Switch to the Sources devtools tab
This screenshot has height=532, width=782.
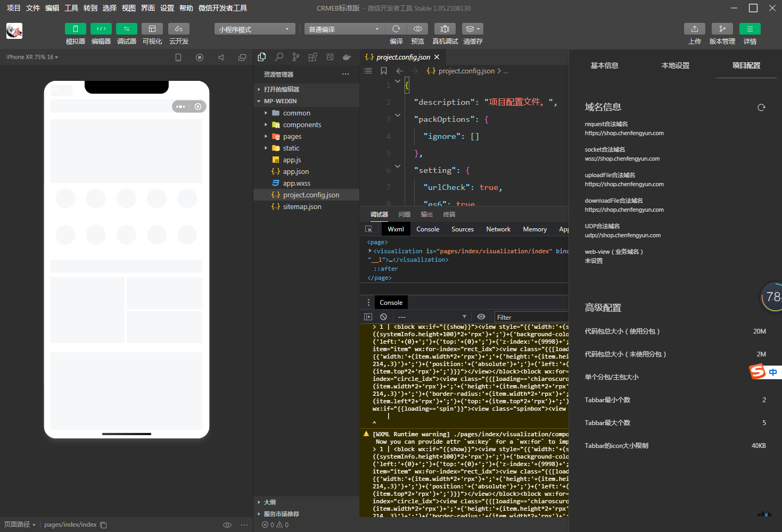pos(463,229)
